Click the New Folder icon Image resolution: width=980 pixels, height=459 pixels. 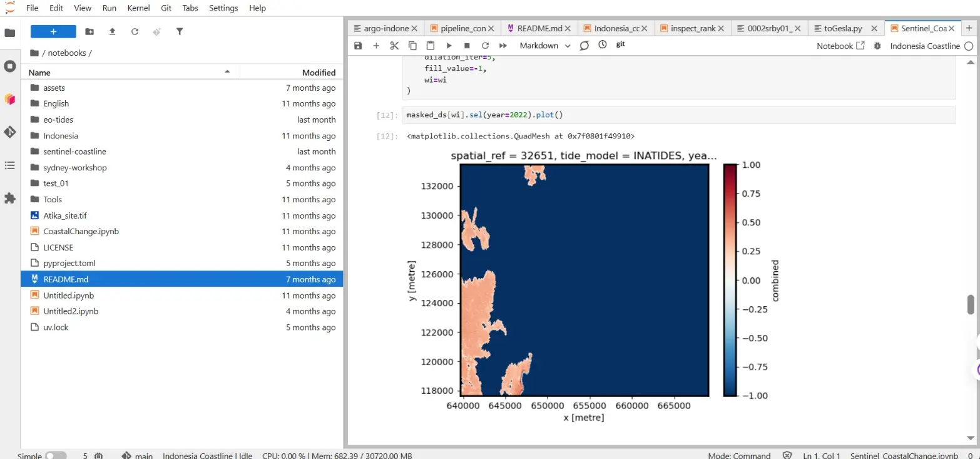(x=89, y=31)
